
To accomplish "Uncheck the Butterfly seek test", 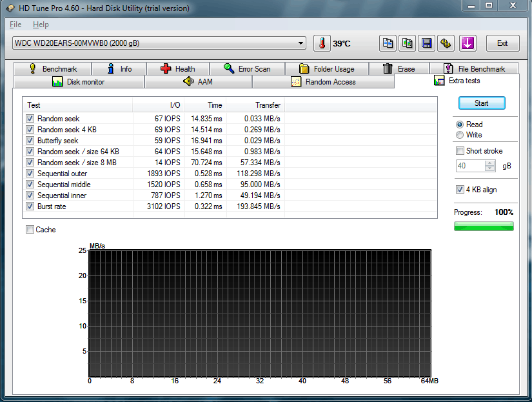I will [x=30, y=141].
